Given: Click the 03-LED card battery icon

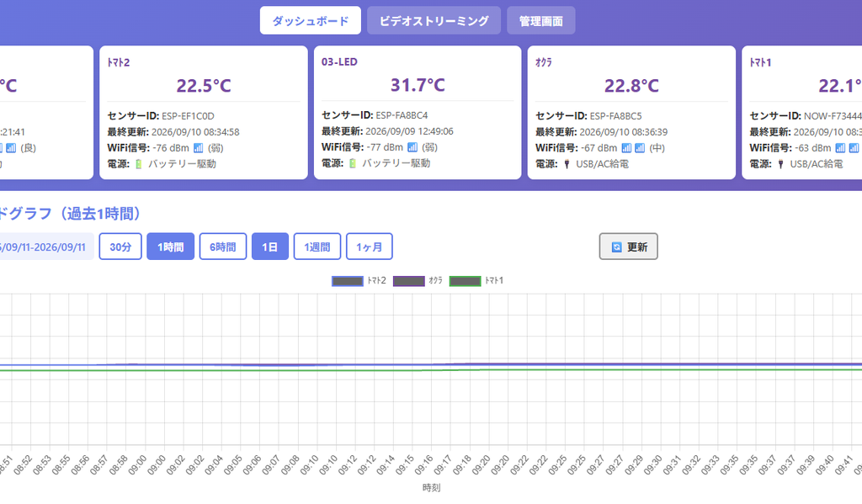Looking at the screenshot, I should pyautogui.click(x=353, y=163).
